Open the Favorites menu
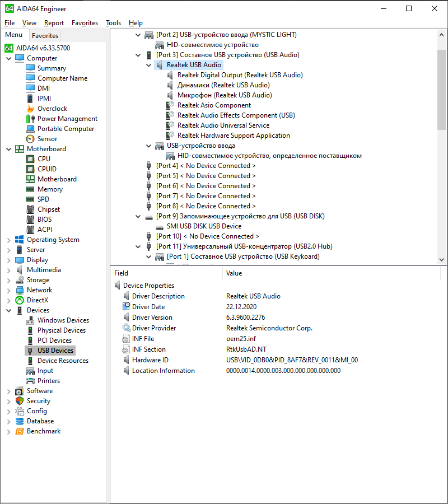This screenshot has height=504, width=448. tap(85, 23)
